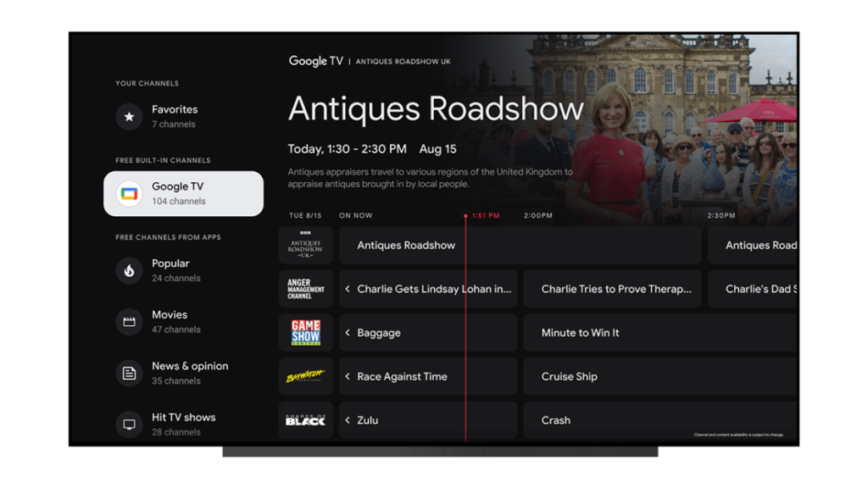
Task: Expand the chevron on the Baggage program
Action: [x=347, y=333]
